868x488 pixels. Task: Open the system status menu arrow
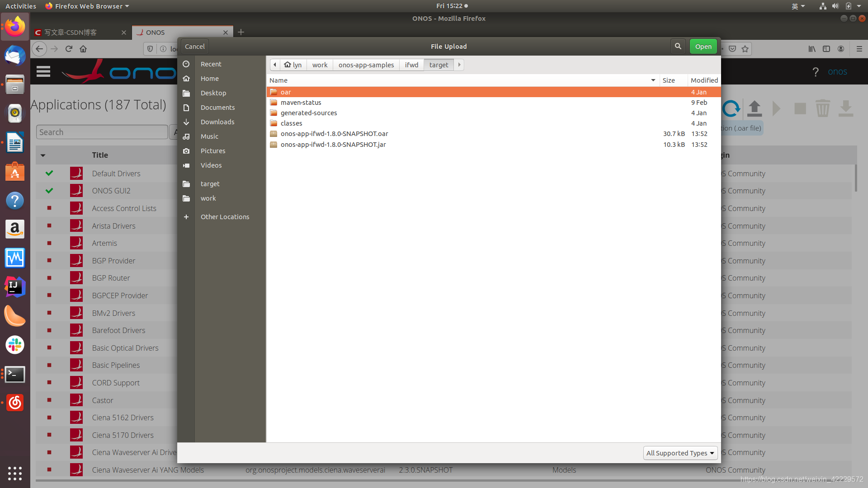click(x=859, y=6)
